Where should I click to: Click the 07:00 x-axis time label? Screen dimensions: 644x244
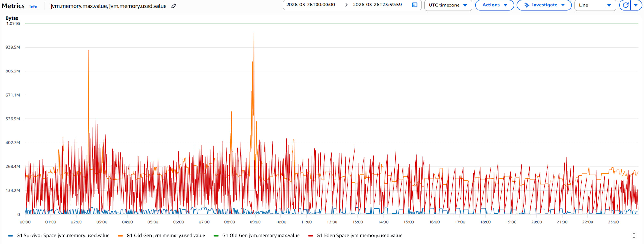(204, 222)
